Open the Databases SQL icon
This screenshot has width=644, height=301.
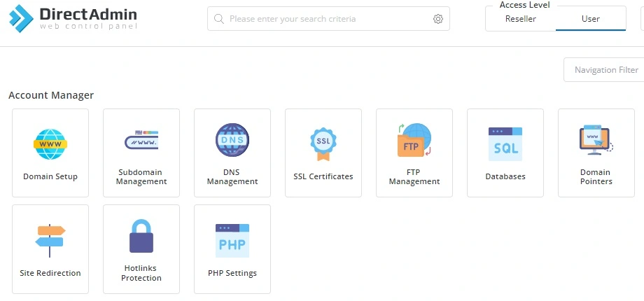tap(505, 144)
